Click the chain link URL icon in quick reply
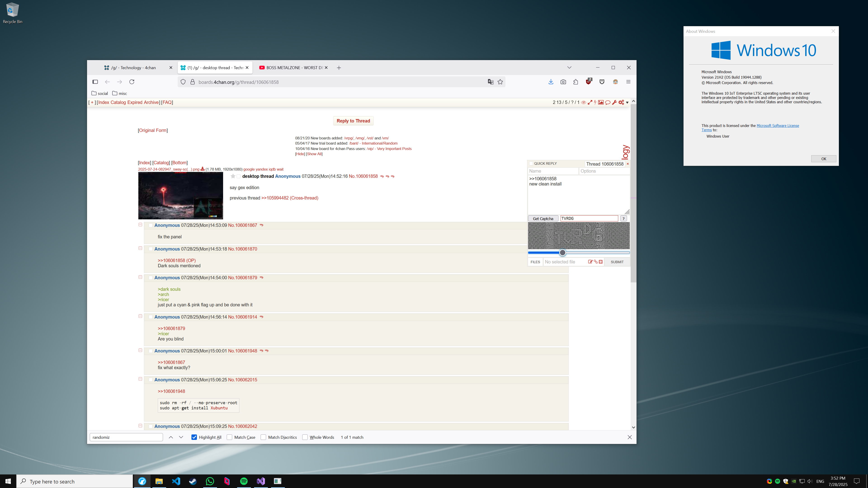 pos(596,262)
